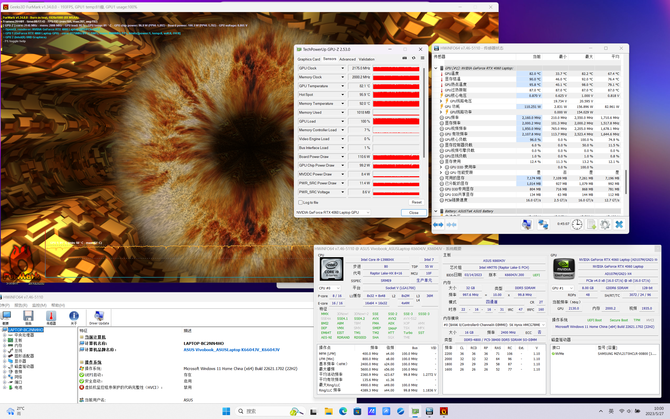Screen dimensions: 670x419
Task: Show hidden tray icons chevron
Action: coord(600,411)
